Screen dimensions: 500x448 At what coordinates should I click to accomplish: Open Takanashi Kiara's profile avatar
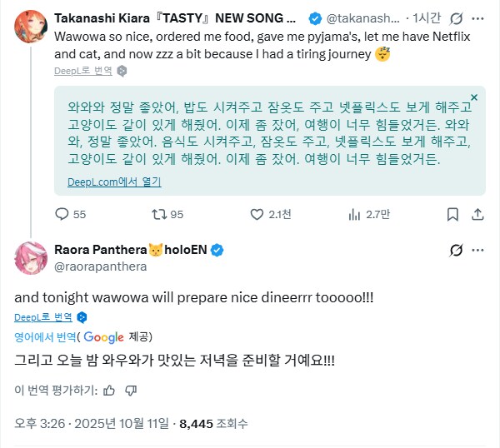[30, 27]
